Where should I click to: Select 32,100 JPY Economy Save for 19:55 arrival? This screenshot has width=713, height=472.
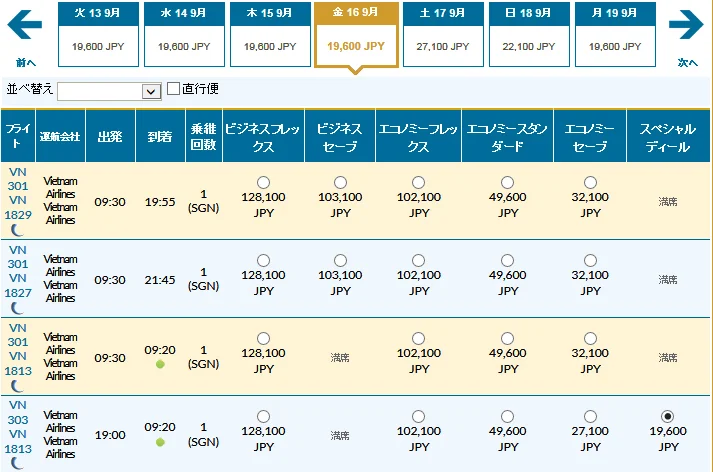[x=590, y=183]
